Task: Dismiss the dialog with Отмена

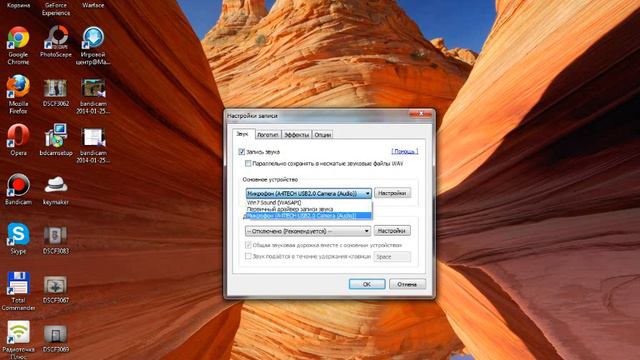Action: click(x=407, y=284)
